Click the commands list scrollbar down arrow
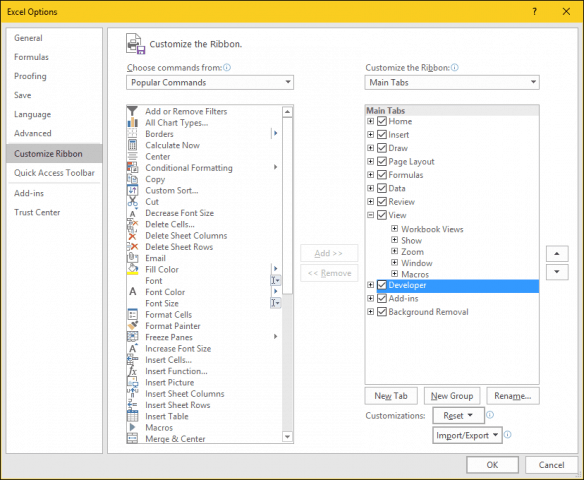The image size is (584, 480). tap(287, 436)
